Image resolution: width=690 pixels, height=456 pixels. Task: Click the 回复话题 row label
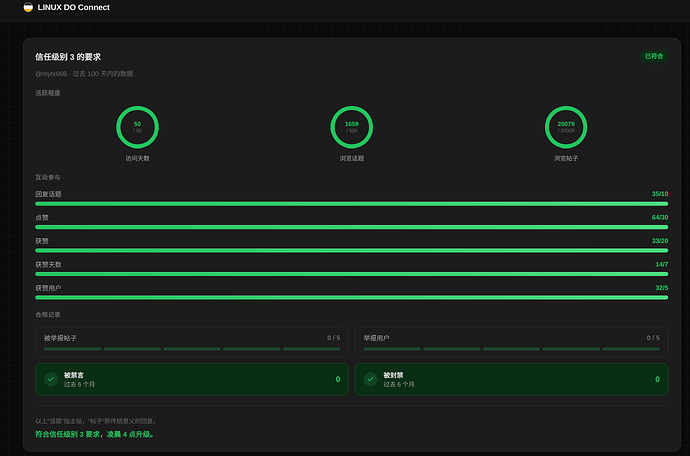point(48,194)
